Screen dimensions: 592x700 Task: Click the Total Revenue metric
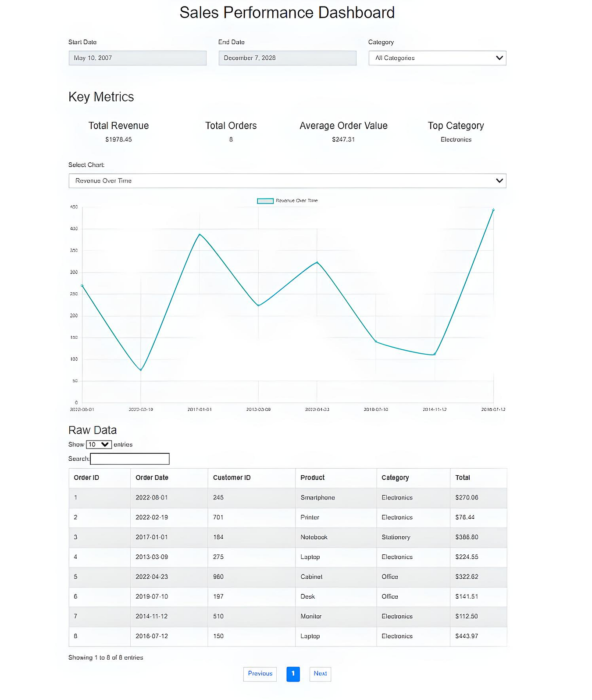[x=118, y=131]
